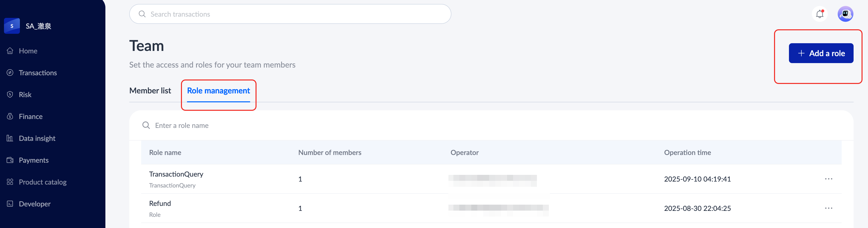Click the SA_ workspace logo
868x228 pixels.
[x=12, y=26]
